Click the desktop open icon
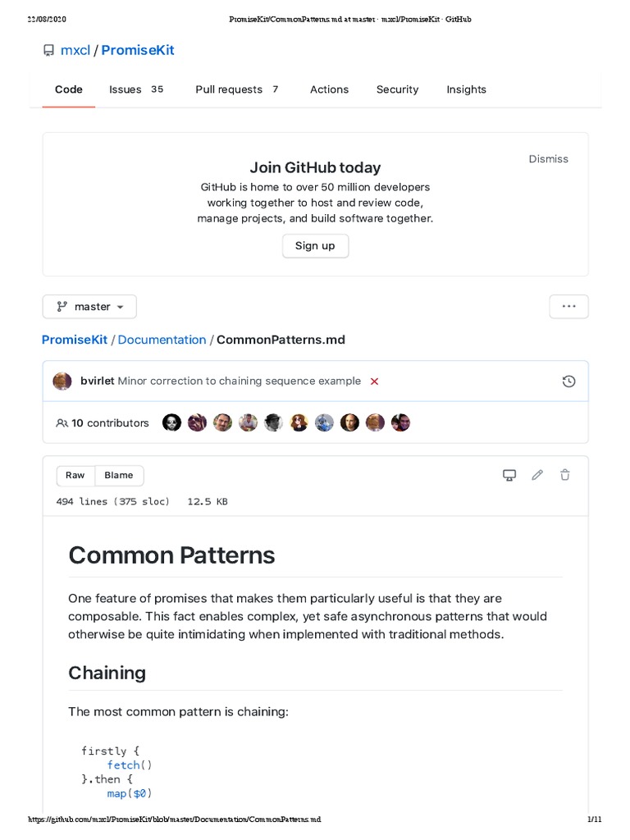This screenshot has width=630, height=840. tap(509, 475)
